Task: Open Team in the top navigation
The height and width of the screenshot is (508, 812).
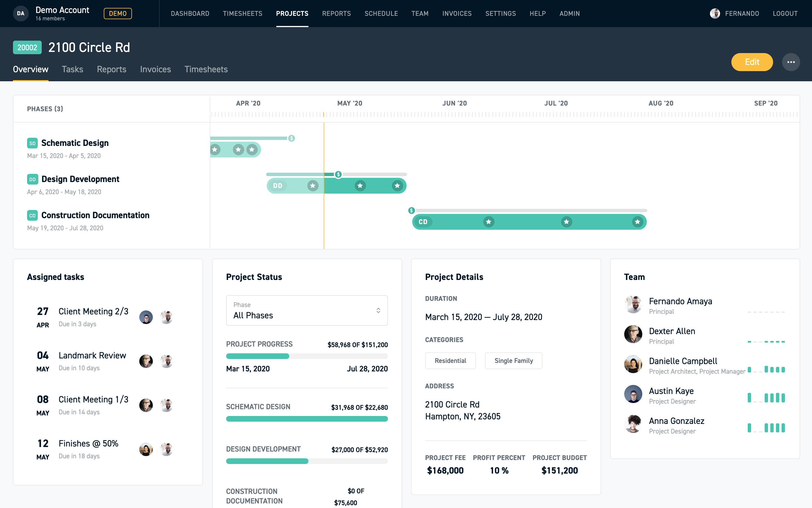Action: pyautogui.click(x=420, y=14)
